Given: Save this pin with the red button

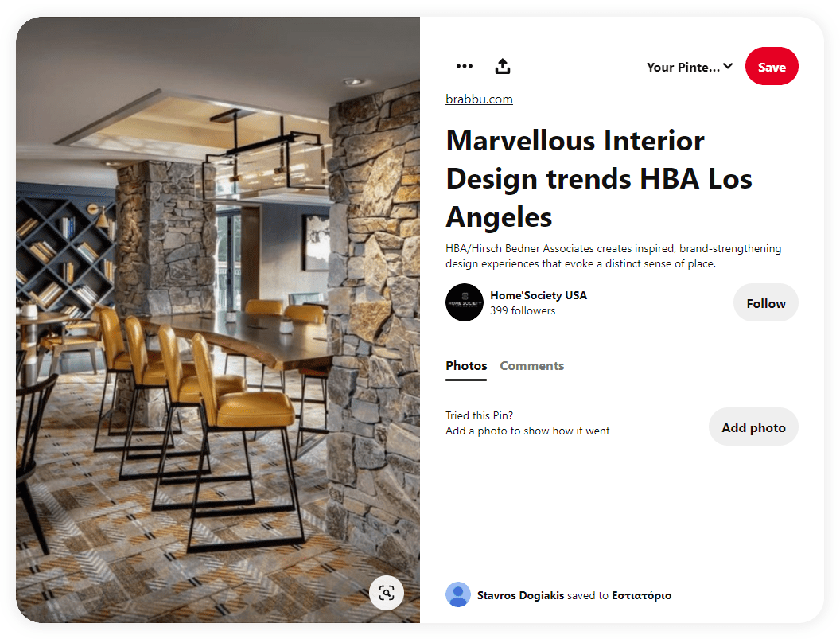Looking at the screenshot, I should 772,67.
